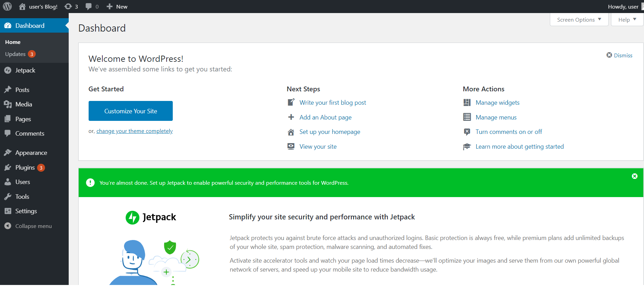Screen dimensions: 644x286
Task: Click the Jetpack logo in the banner
Action: [x=151, y=217]
